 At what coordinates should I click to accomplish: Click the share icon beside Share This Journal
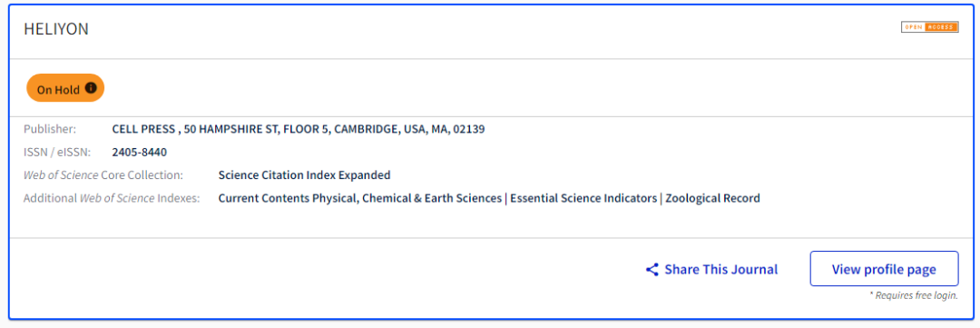coord(652,270)
